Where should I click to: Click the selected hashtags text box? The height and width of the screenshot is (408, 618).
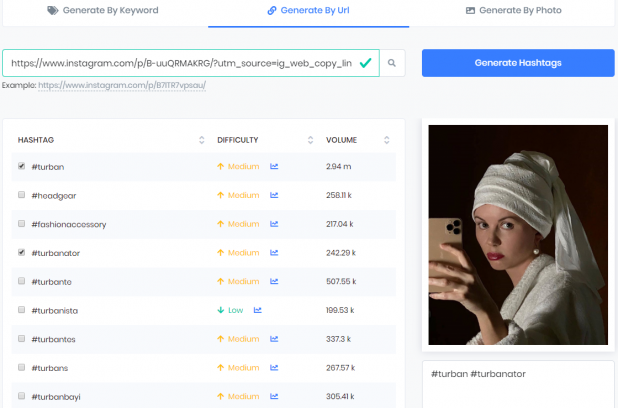pos(518,384)
